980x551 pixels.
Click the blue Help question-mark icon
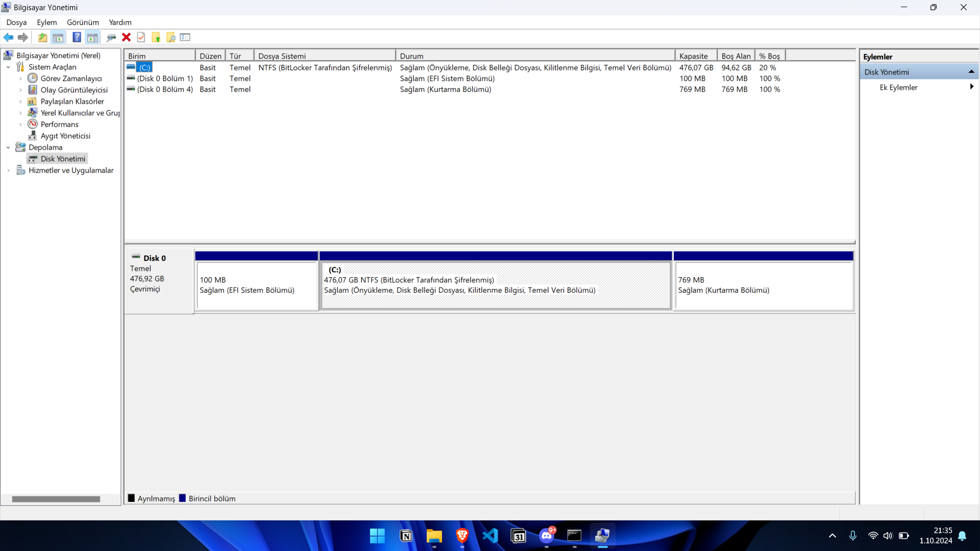(x=77, y=37)
